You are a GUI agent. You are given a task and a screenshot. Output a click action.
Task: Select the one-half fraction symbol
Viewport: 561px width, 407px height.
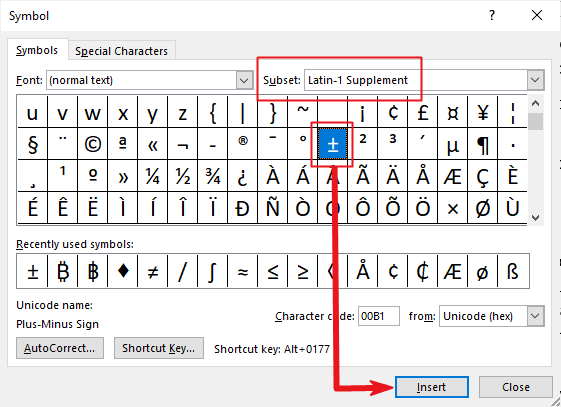[x=183, y=176]
